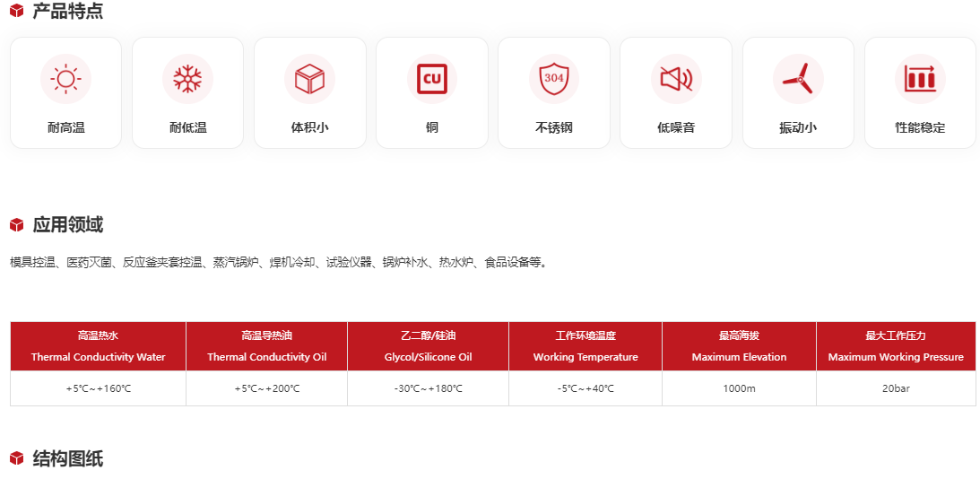Click the snowflake icon for 耐低温
The width and height of the screenshot is (980, 479).
pyautogui.click(x=187, y=79)
